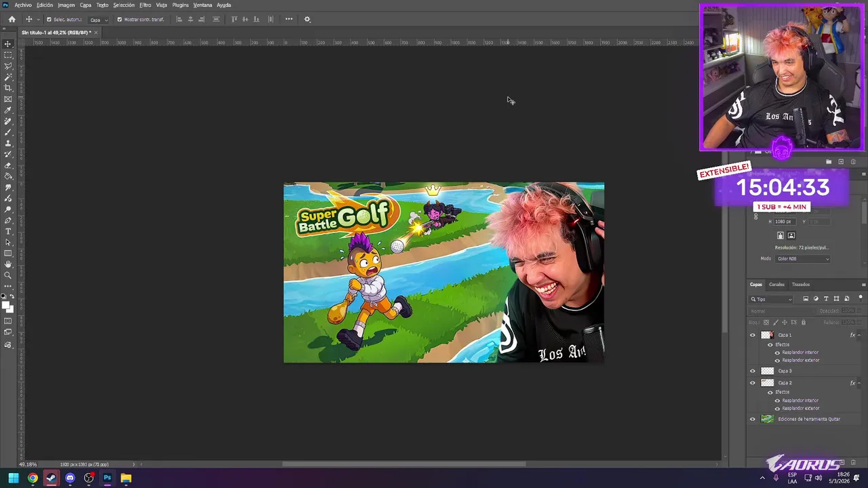
Task: Align left edges in options bar
Action: pos(179,19)
